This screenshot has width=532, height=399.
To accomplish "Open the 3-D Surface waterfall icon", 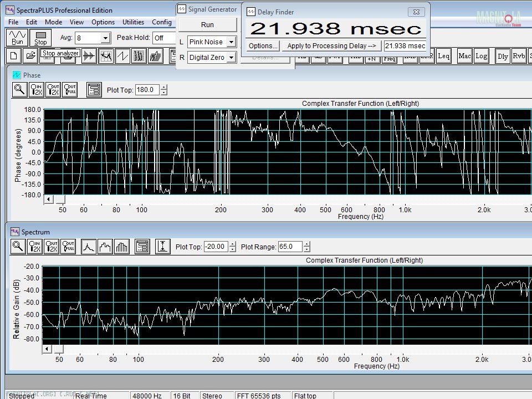I will click(155, 56).
